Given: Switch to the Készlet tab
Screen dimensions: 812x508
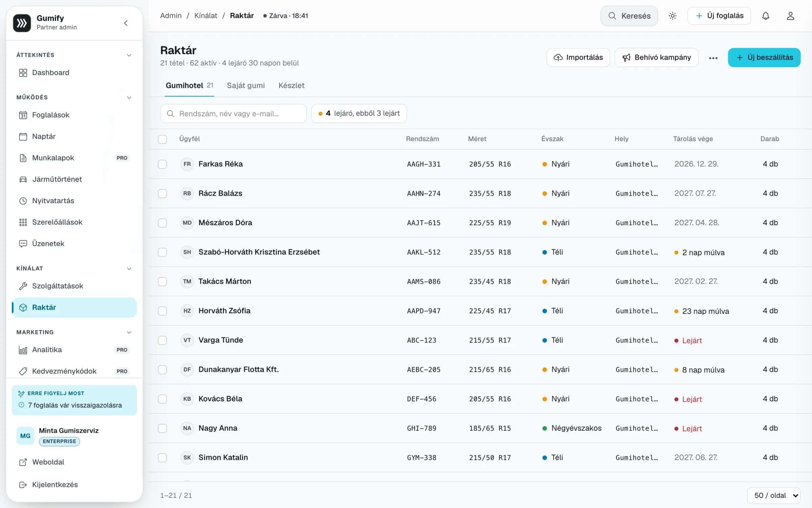Looking at the screenshot, I should point(291,85).
